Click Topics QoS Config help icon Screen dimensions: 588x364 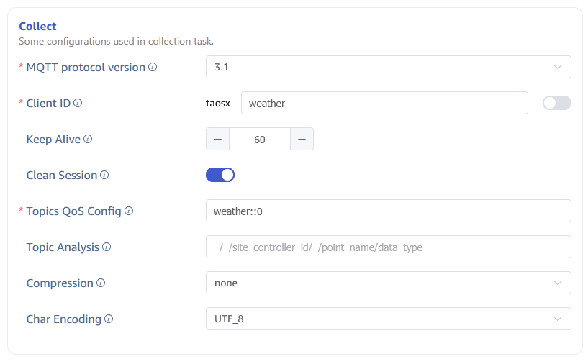click(x=129, y=211)
